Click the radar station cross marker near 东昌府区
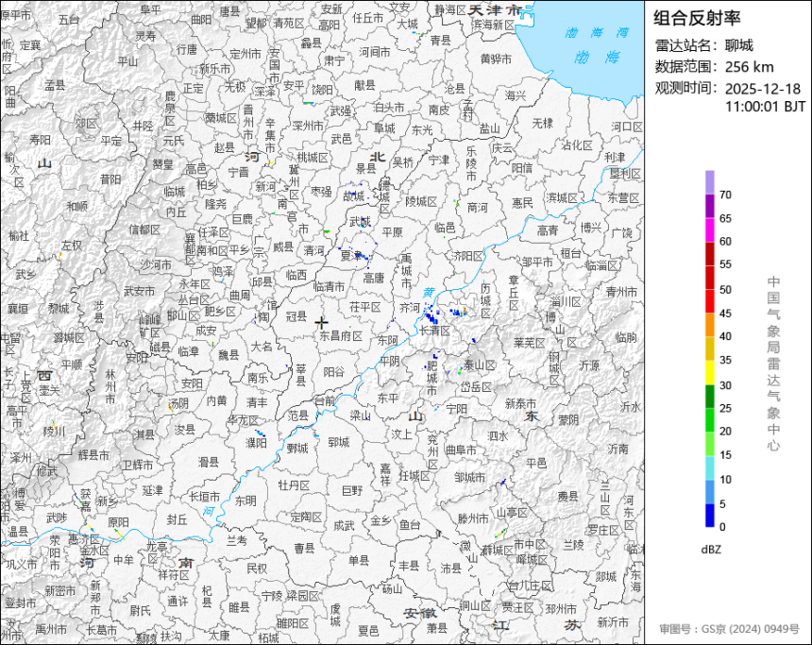 321,323
